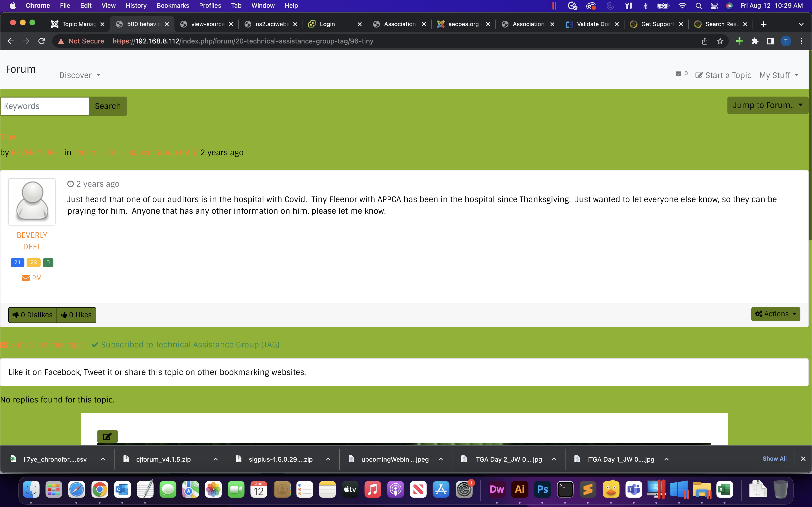Open the Chrome extensions puzzle icon
Screen dimensions: 812x507
tap(755, 41)
